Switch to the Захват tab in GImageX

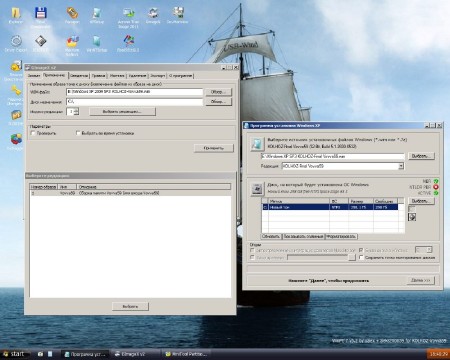click(x=34, y=76)
